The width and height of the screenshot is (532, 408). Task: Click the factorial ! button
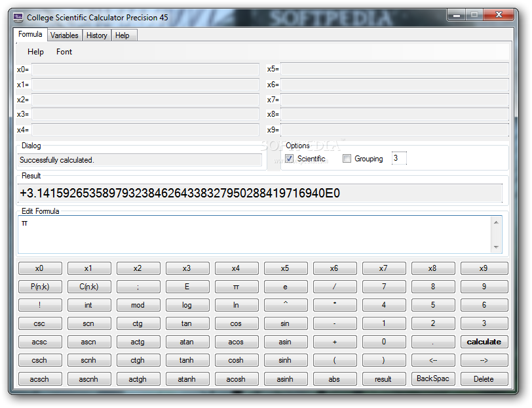tap(40, 305)
